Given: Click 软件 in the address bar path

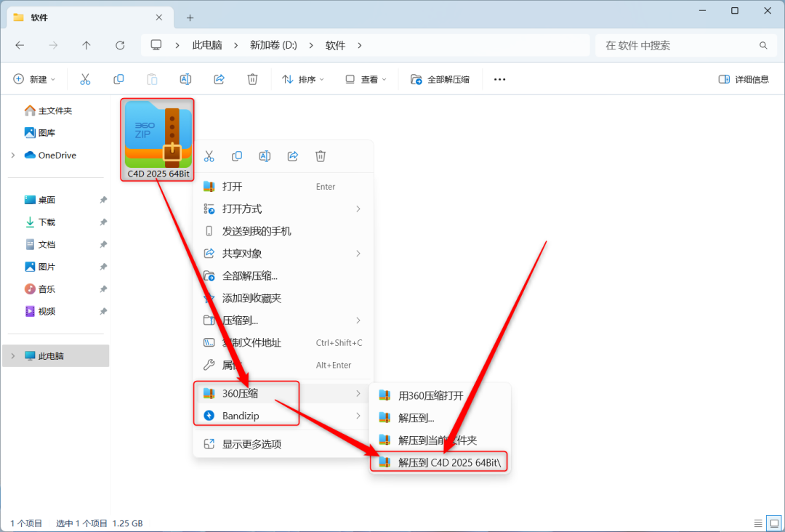Looking at the screenshot, I should coord(335,46).
